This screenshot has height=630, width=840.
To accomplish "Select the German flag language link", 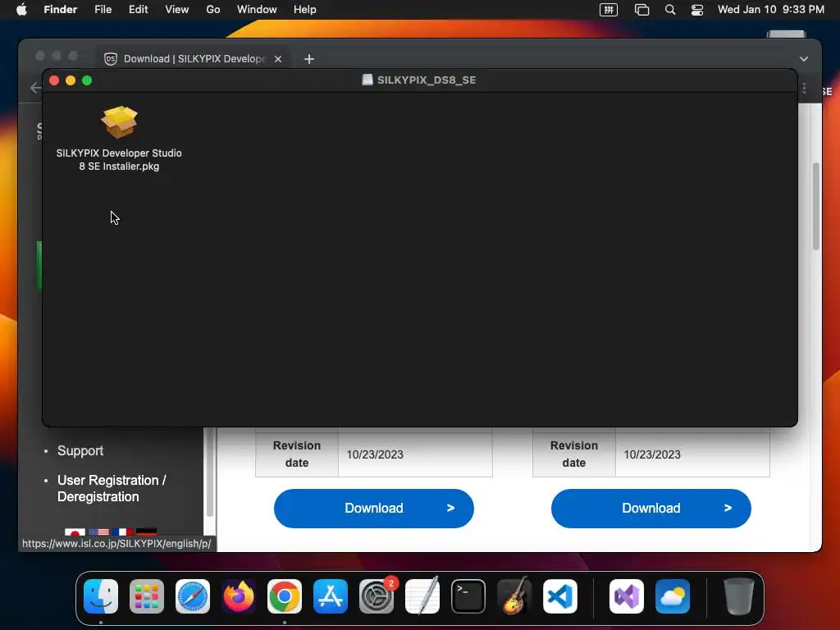I will (x=146, y=532).
